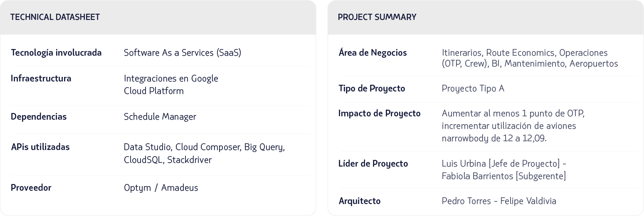Select the Tecnología involucrada label
The height and width of the screenshot is (216, 644).
[x=56, y=53]
